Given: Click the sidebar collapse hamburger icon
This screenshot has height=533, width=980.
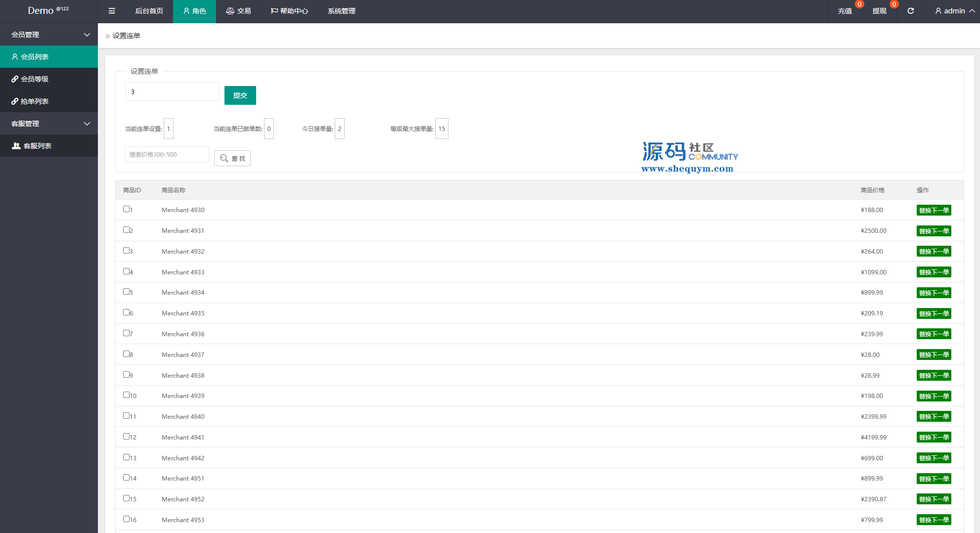Looking at the screenshot, I should (x=112, y=11).
